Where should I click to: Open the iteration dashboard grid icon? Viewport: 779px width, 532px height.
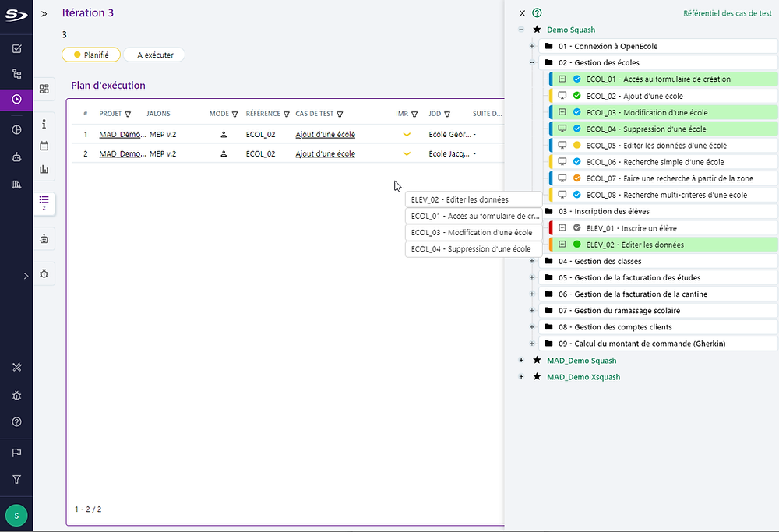click(44, 89)
